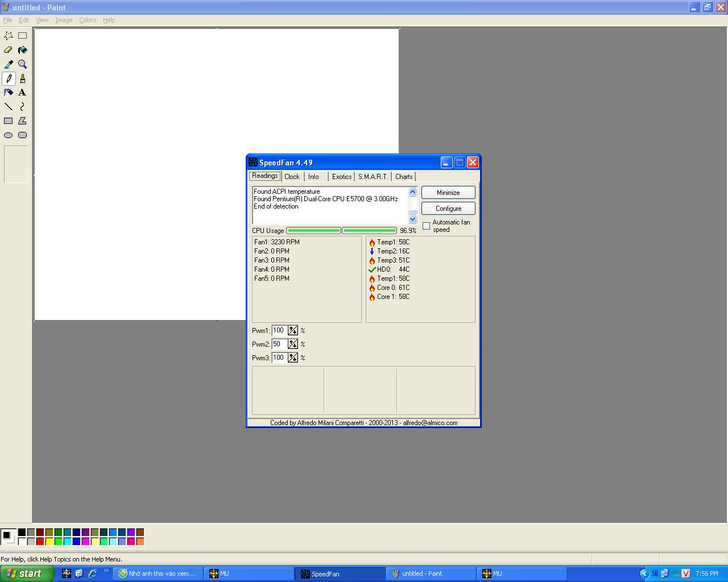Switch to 'Nhờ anh this vào xem' taskbar window
The height and width of the screenshot is (582, 728).
pyautogui.click(x=158, y=573)
